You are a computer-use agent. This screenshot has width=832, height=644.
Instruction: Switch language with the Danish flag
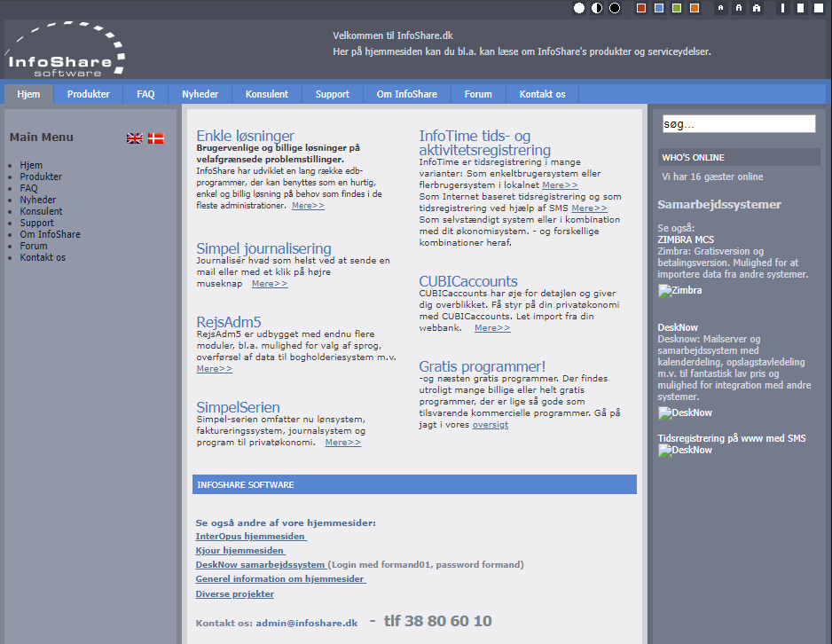155,137
